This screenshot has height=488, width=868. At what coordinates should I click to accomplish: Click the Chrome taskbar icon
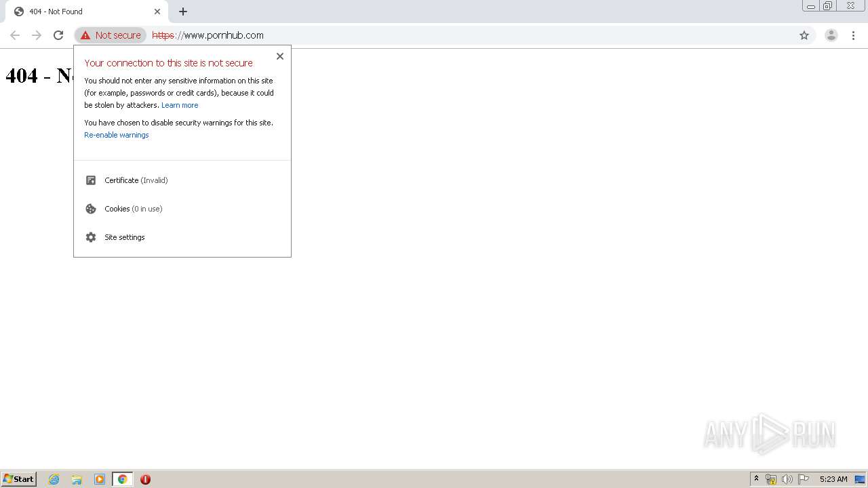pyautogui.click(x=122, y=479)
